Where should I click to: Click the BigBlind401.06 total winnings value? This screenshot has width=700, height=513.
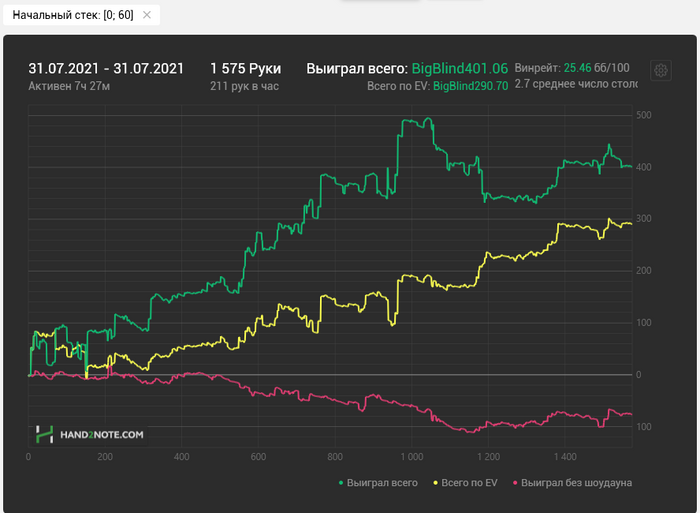460,68
